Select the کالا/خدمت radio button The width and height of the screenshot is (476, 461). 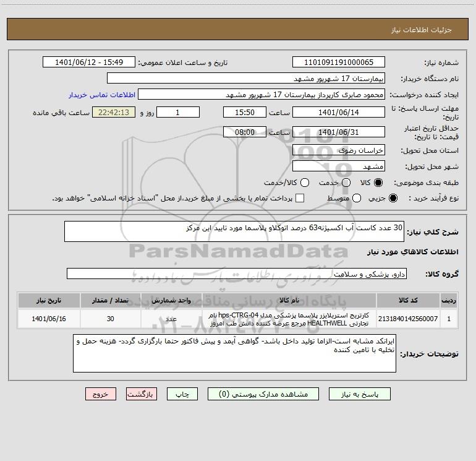305,183
